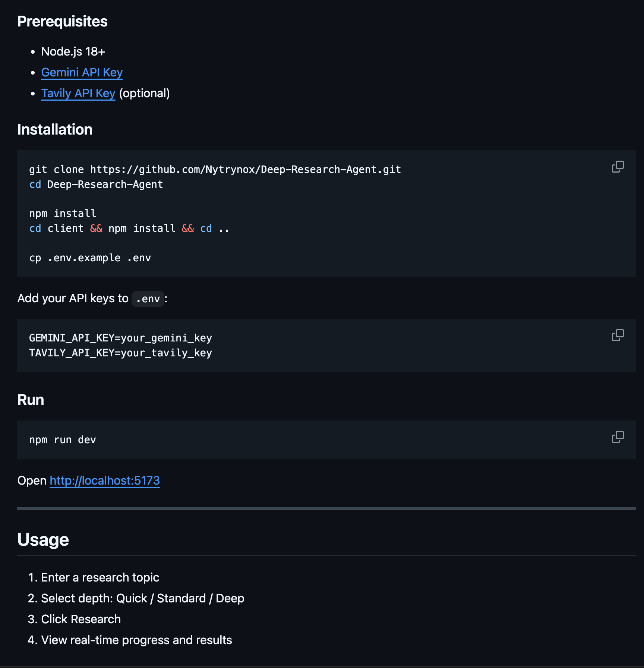The width and height of the screenshot is (644, 668).
Task: Open the localhost:5173 link
Action: pos(105,480)
